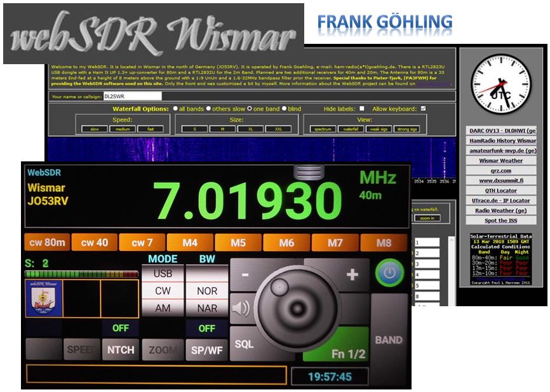The width and height of the screenshot is (550, 392).
Task: Tap the green power button
Action: click(389, 273)
